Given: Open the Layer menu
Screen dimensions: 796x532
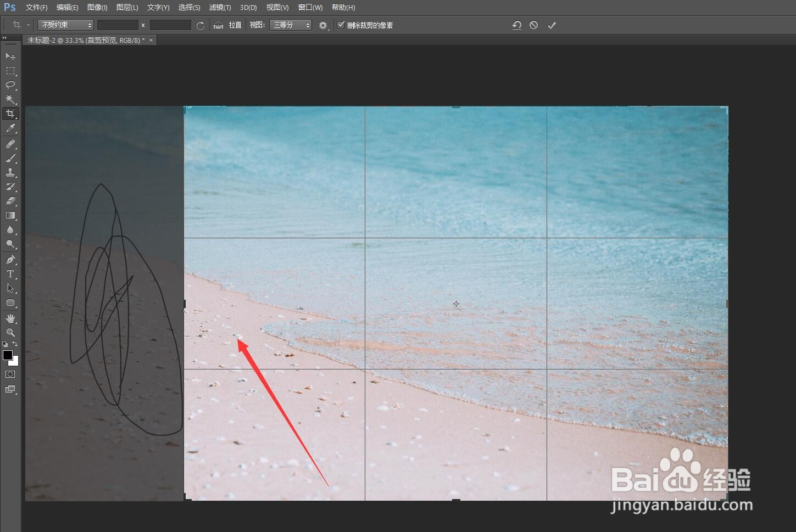Looking at the screenshot, I should tap(127, 8).
